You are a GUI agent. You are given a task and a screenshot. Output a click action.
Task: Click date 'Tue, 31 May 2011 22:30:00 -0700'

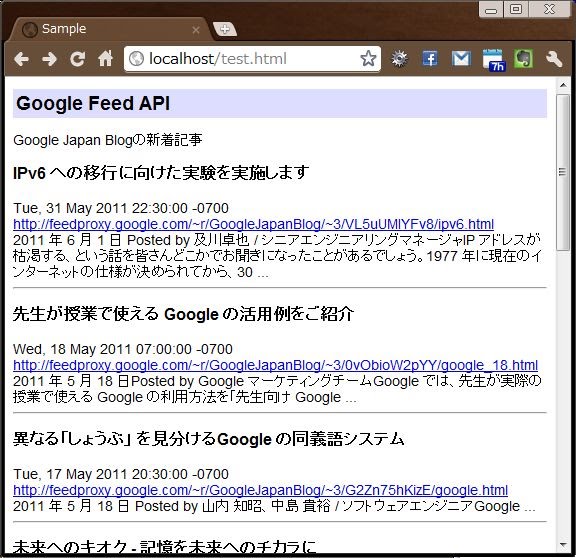pyautogui.click(x=121, y=208)
